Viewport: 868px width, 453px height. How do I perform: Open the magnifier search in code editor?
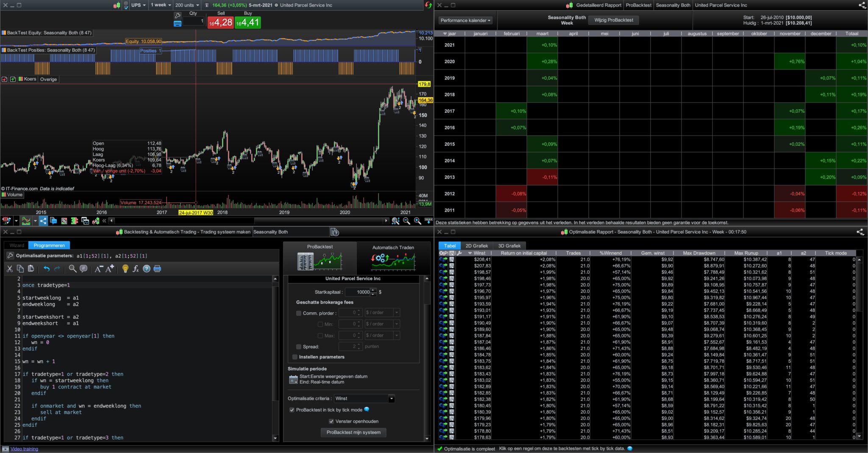pos(73,269)
